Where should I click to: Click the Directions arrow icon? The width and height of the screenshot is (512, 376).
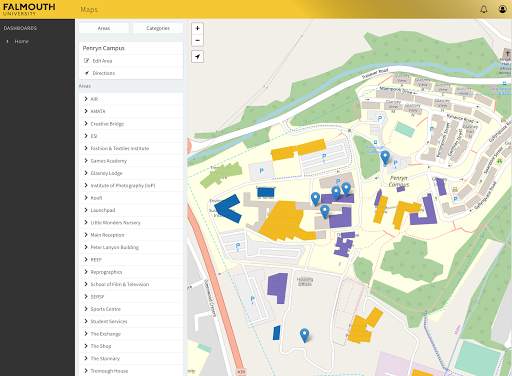click(87, 73)
